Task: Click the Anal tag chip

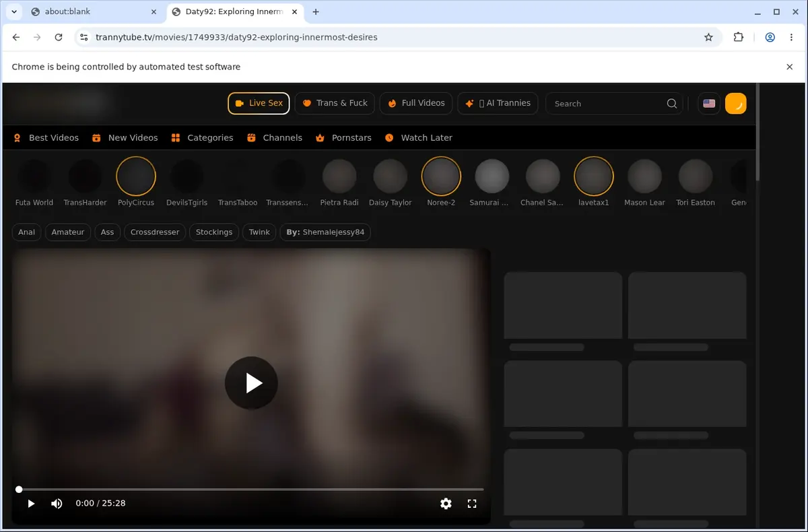Action: click(x=27, y=232)
